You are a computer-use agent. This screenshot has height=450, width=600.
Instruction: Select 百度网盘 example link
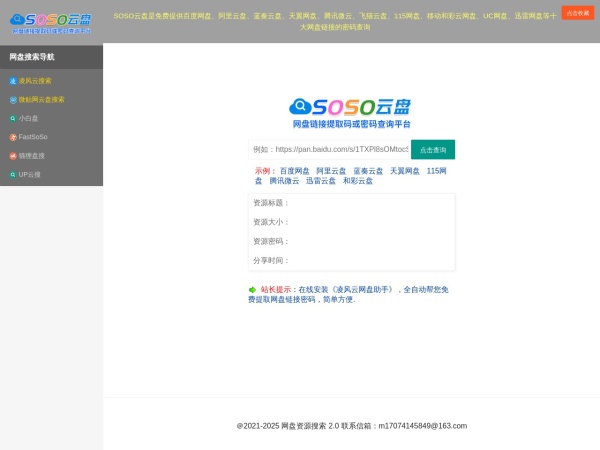point(295,171)
